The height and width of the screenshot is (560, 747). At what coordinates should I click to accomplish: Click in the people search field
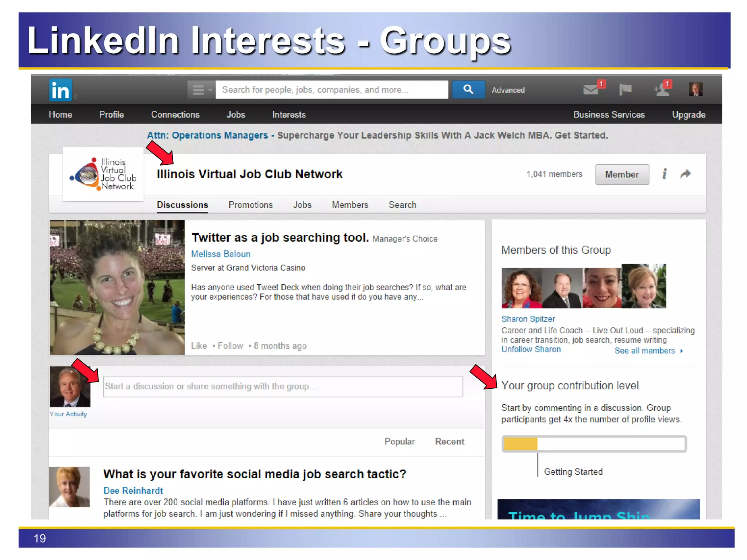coord(332,90)
